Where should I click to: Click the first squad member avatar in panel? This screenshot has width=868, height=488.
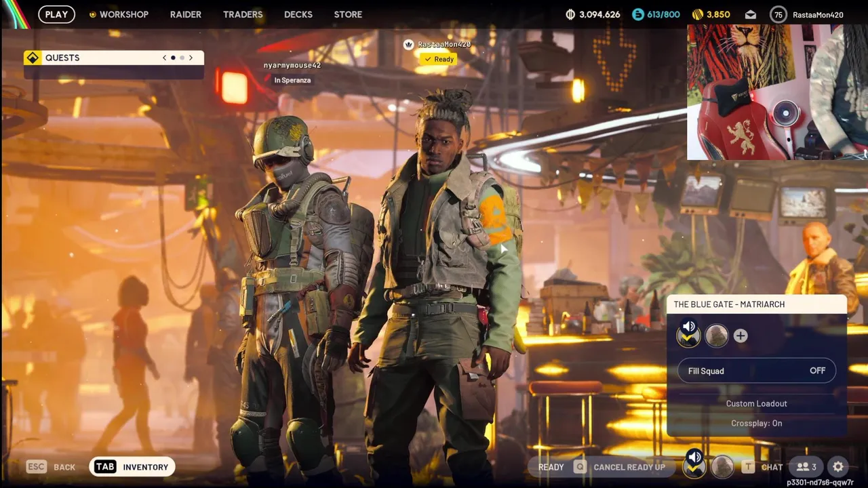coord(688,336)
